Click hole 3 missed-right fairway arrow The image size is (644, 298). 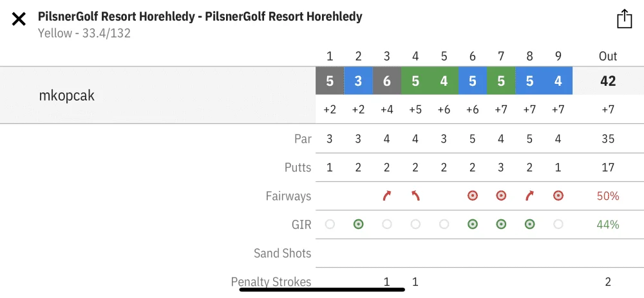pos(386,196)
